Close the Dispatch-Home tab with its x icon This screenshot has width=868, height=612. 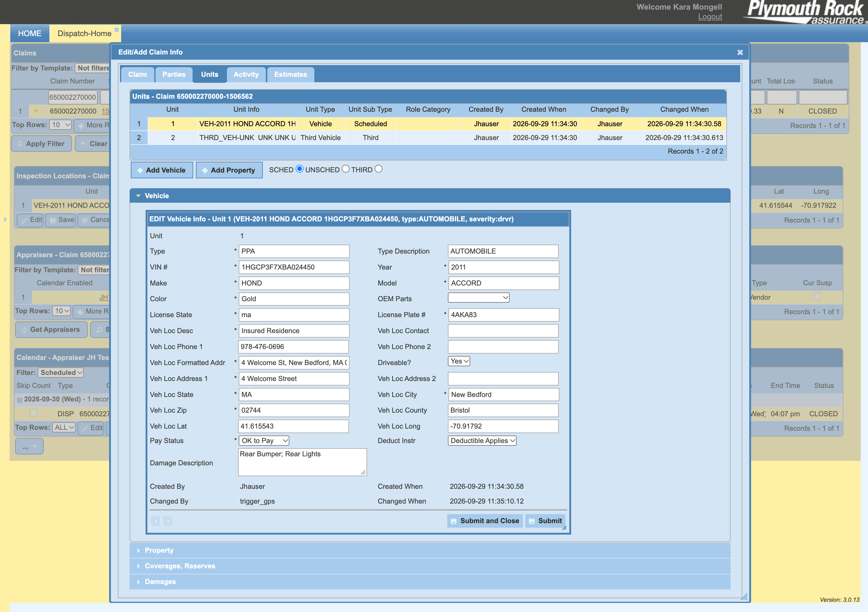(116, 30)
